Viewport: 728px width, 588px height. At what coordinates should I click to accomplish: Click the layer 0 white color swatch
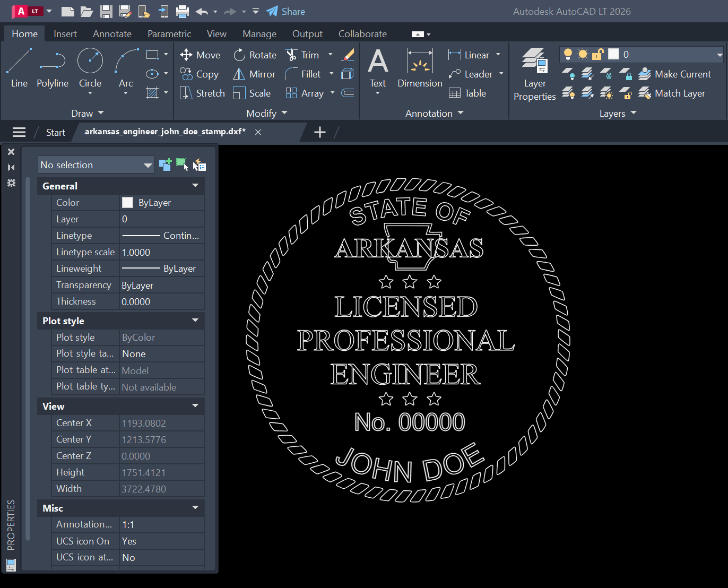coord(613,54)
